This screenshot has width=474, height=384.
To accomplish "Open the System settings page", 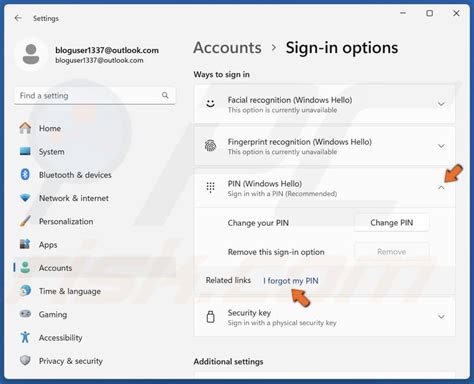I will tap(95, 152).
